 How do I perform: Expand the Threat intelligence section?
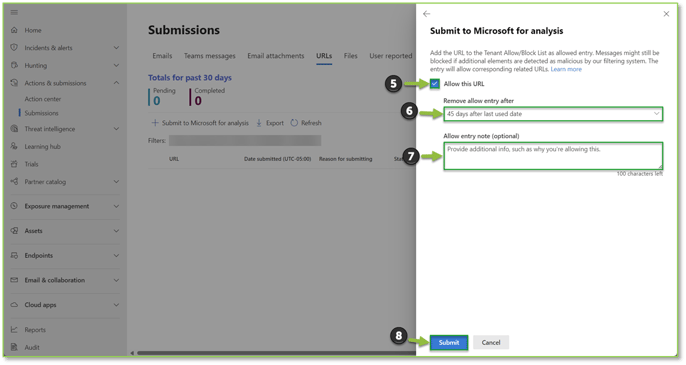[116, 129]
